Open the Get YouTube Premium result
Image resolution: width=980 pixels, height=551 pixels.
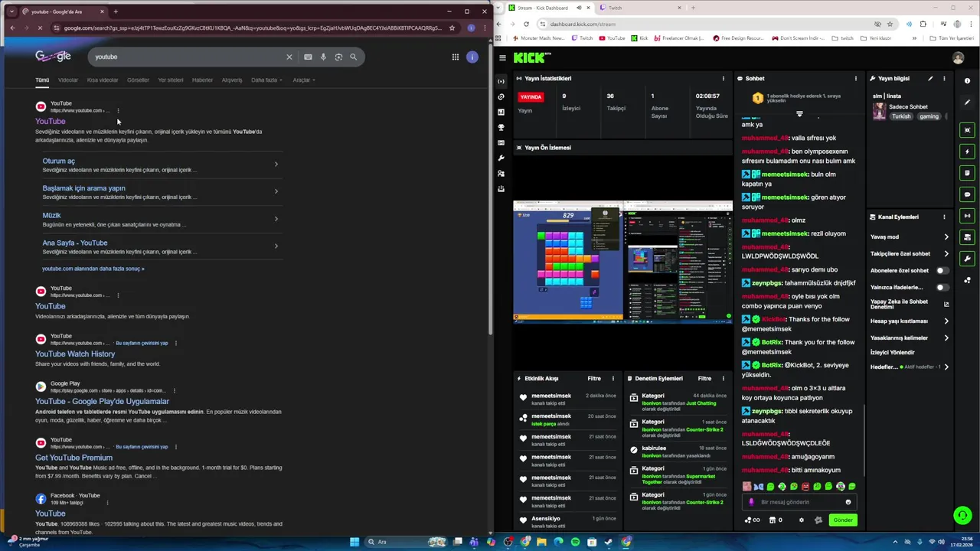click(x=73, y=458)
